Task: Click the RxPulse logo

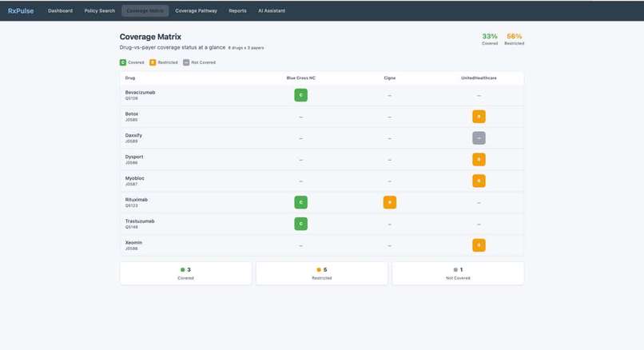Action: click(21, 10)
